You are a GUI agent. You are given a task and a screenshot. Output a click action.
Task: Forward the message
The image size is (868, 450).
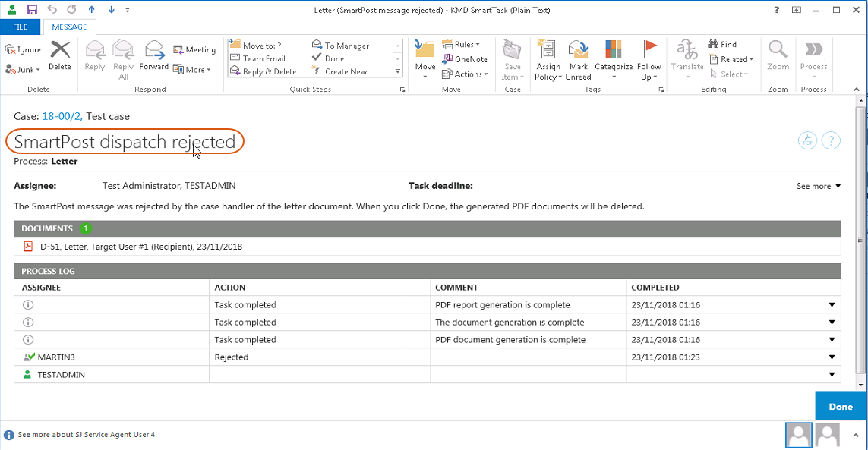tap(154, 55)
